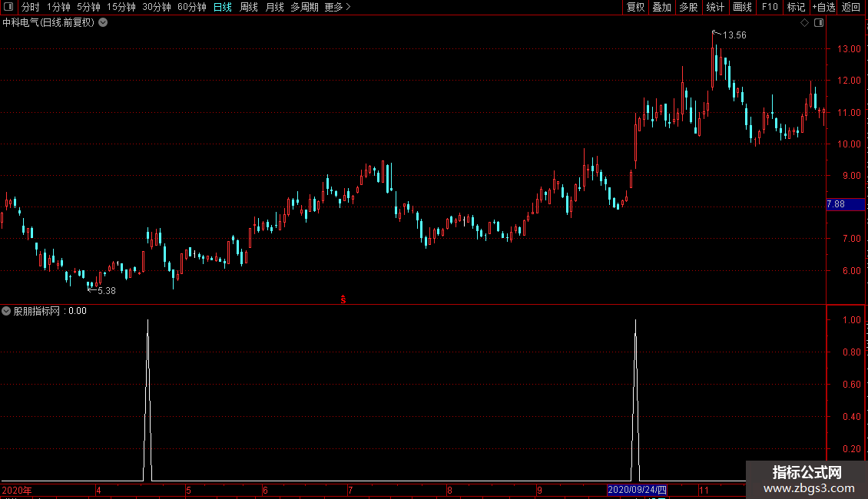Add stock via +自选 button
Viewport: 868px width, 499px height.
(x=823, y=7)
